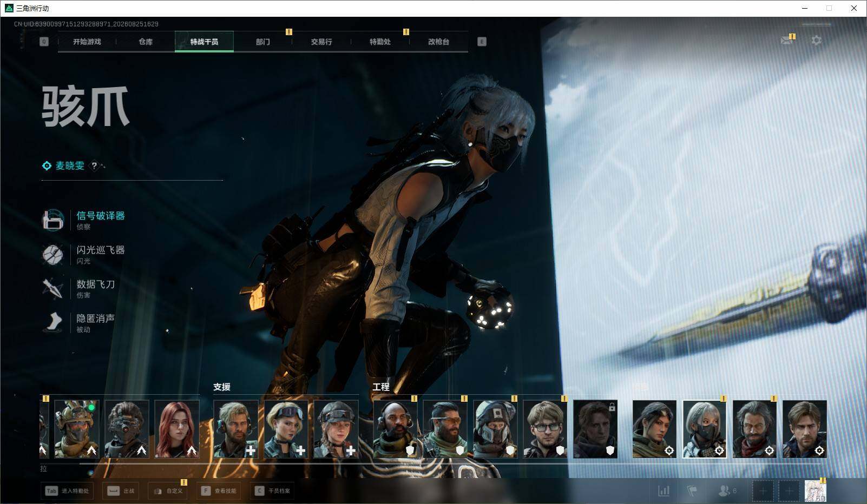Screen dimensions: 867x504
Task: Open the 改枪台 tab
Action: point(438,42)
